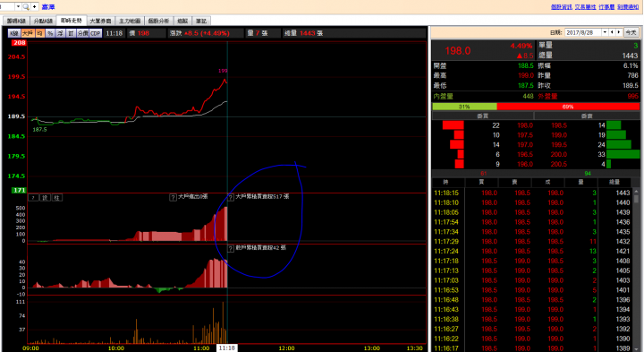Image resolution: width=644 pixels, height=352 pixels.
Task: Switch indicator to 柱 bar mode
Action: (56, 198)
